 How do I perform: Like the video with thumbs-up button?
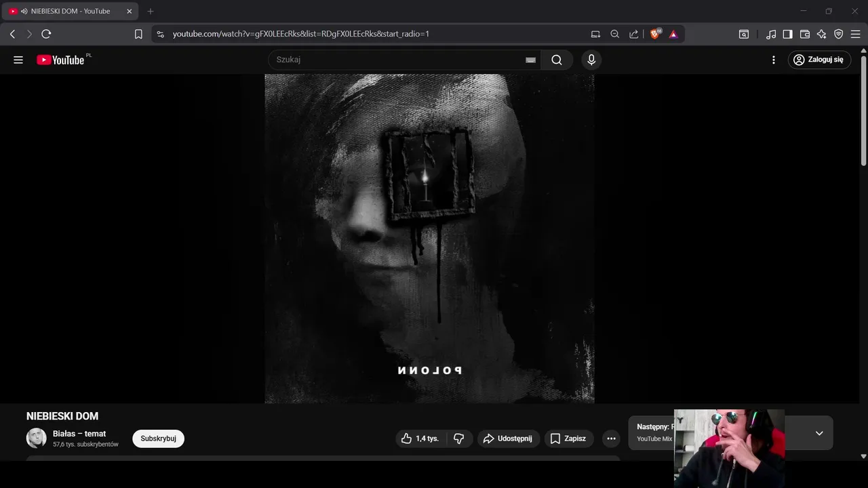421,439
